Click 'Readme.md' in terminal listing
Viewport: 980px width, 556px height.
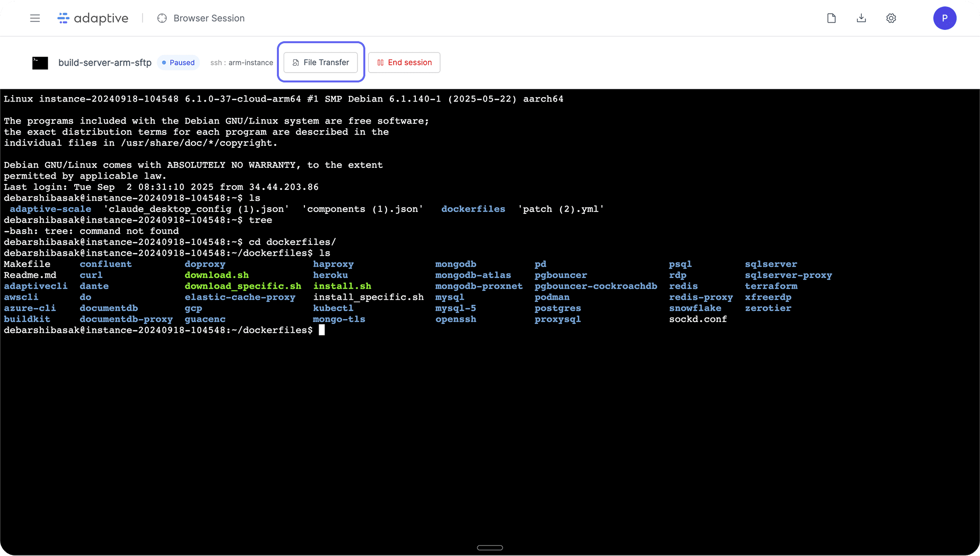(x=30, y=275)
